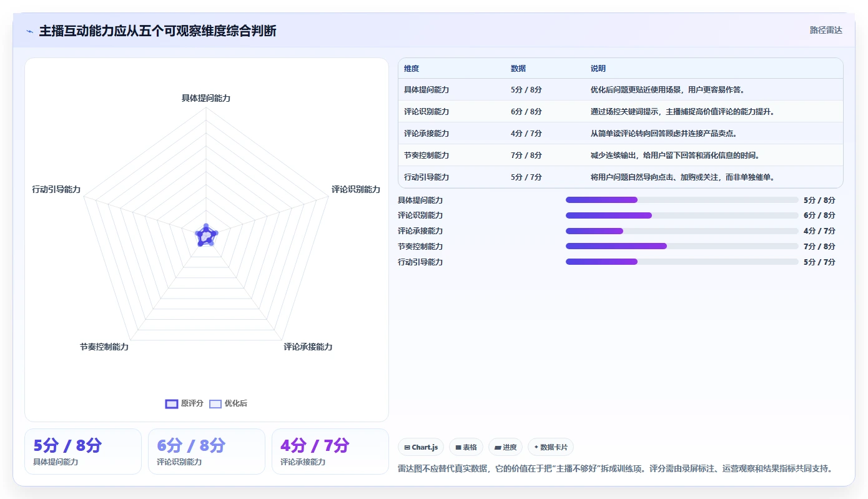Click the 数据卡片 chip
The image size is (868, 499).
[x=551, y=447]
